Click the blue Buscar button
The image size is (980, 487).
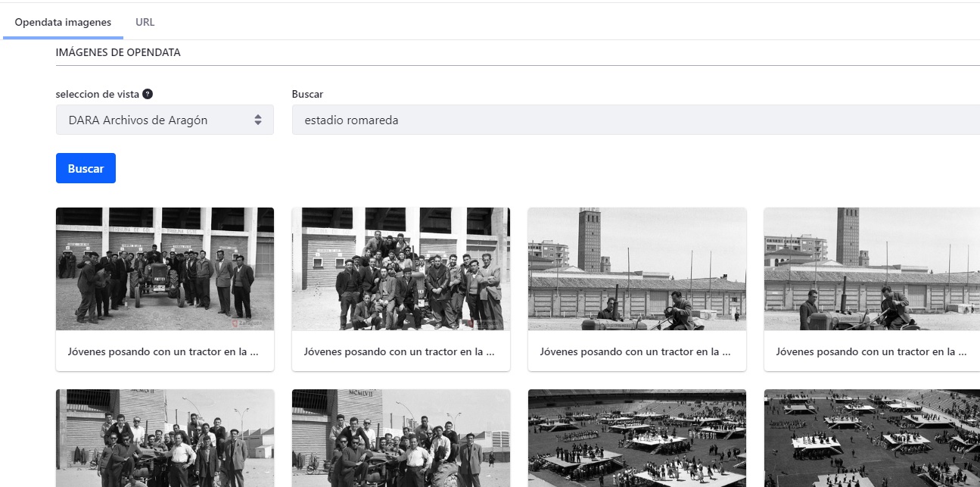(x=86, y=168)
